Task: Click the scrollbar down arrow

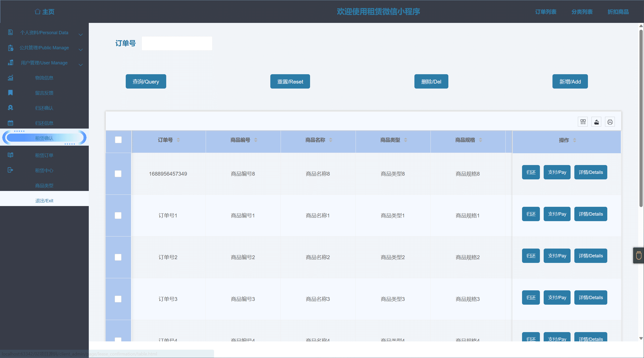Action: [x=641, y=339]
